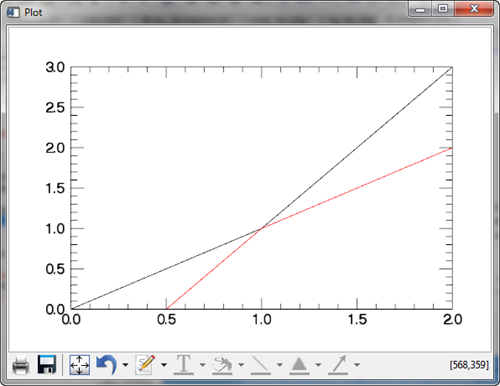500x386 pixels.
Task: Click the 3.0 y-axis label
Action: (55, 67)
